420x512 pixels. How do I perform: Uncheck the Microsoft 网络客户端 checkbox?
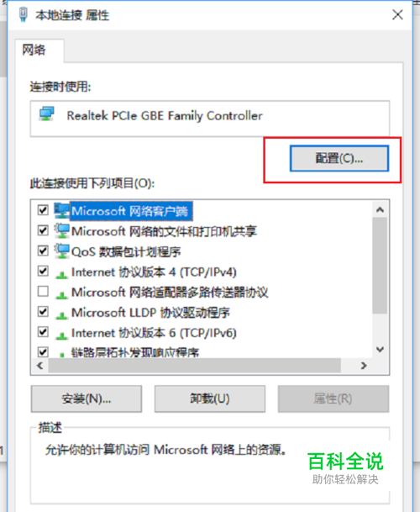(x=43, y=210)
